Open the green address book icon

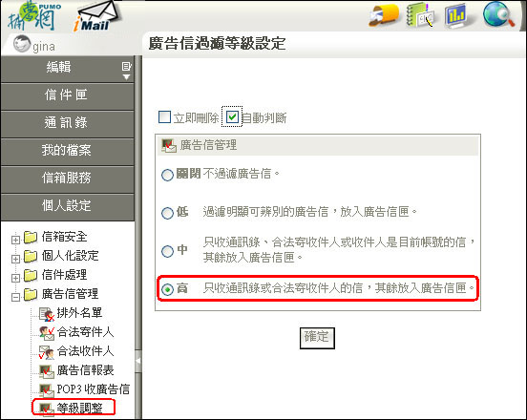[x=420, y=14]
